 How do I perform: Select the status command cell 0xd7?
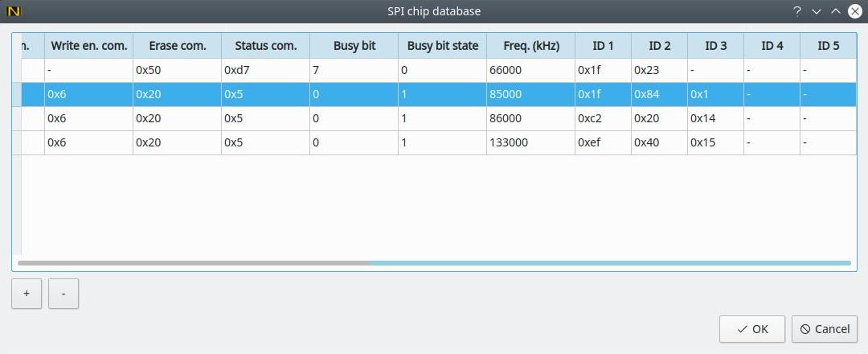pos(265,70)
